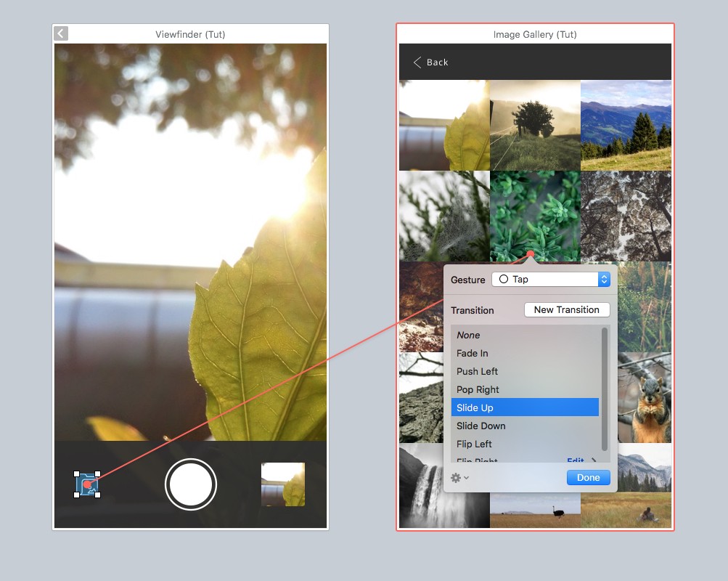
Task: Click the Gesture dropdown stepper arrows
Action: pyautogui.click(x=604, y=280)
